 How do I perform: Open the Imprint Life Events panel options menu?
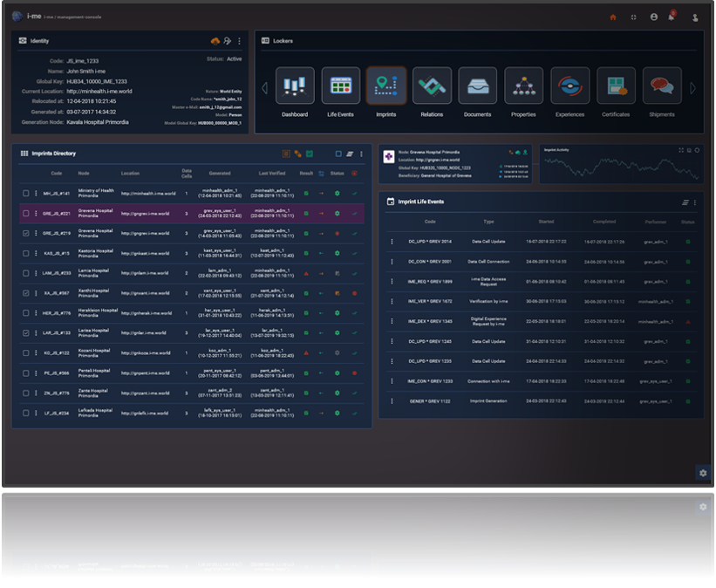pyautogui.click(x=695, y=202)
